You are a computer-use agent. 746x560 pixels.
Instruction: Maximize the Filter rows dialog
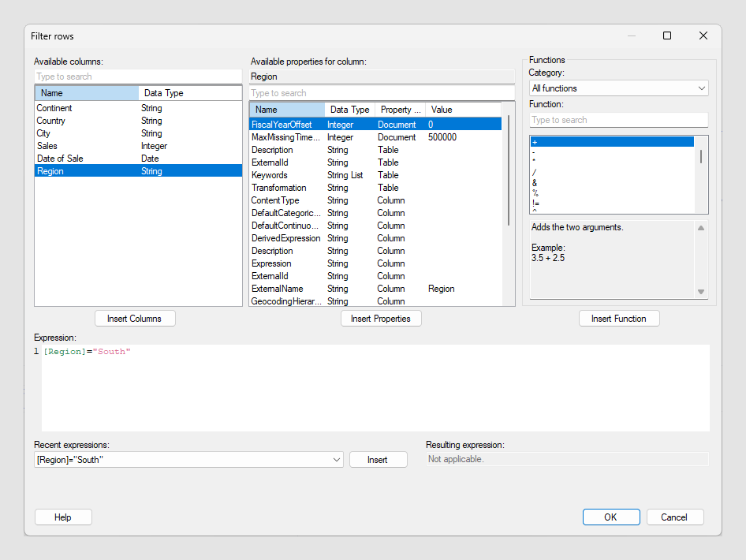coord(667,35)
